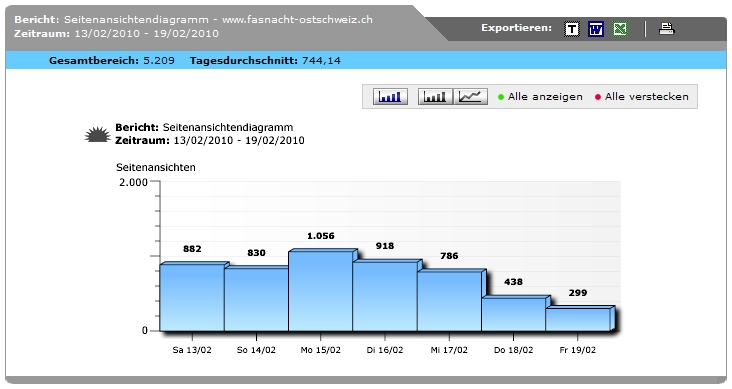Open the www.fasnacht-ostschweiz.ch header text
The width and height of the screenshot is (732, 389).
(x=297, y=20)
